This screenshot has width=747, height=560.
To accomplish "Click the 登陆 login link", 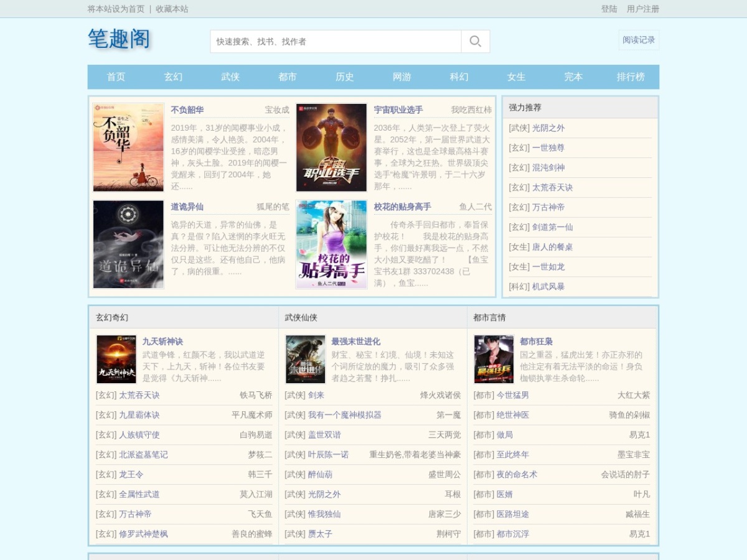I will click(x=609, y=9).
